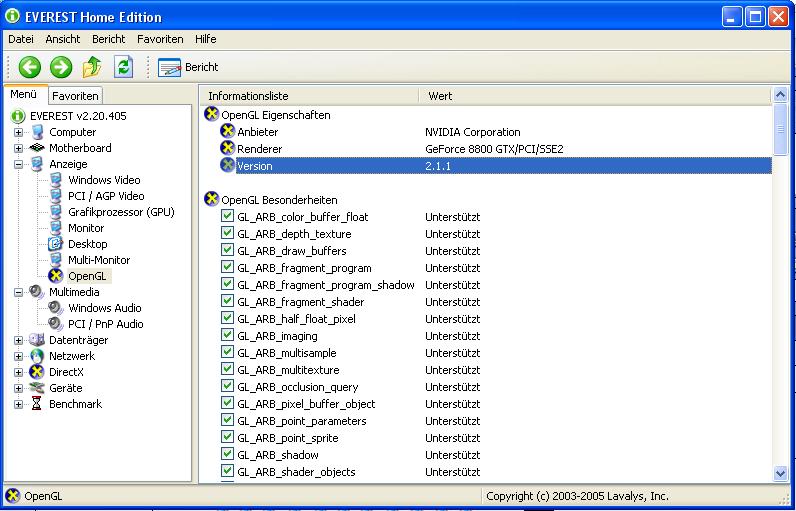Click the Grafikprozessor (GPU) icon
This screenshot has width=796, height=511.
click(56, 212)
